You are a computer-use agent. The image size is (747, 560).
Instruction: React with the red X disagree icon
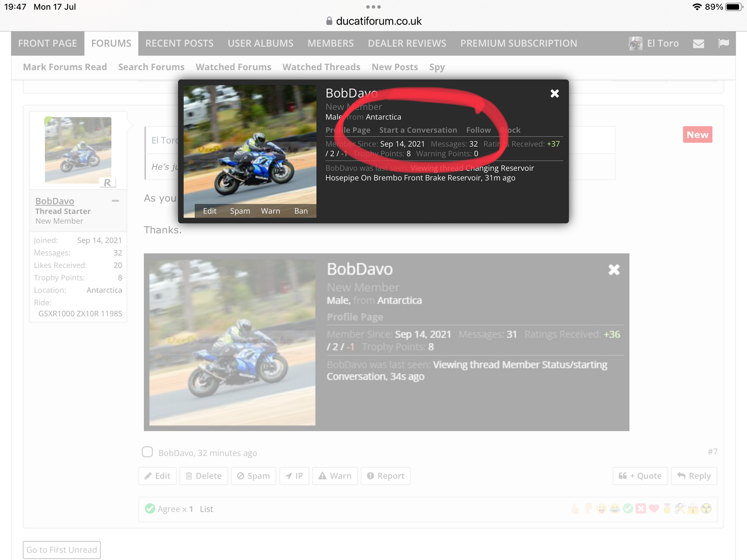[x=641, y=509]
